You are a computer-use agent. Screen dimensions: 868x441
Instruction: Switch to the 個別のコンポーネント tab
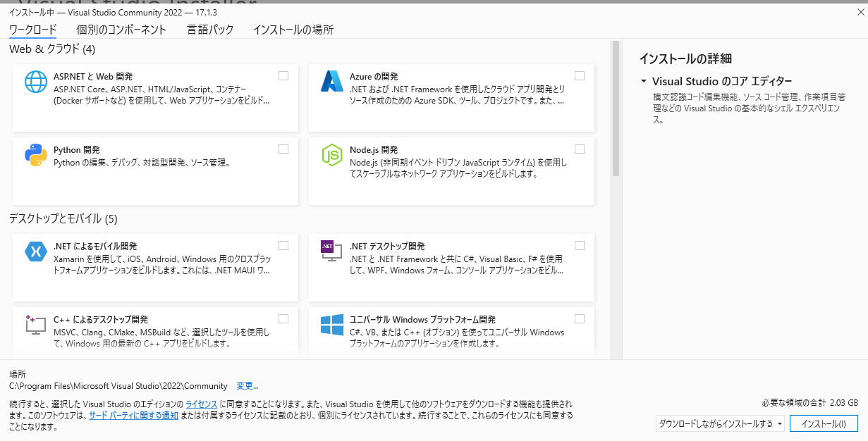[x=121, y=30]
